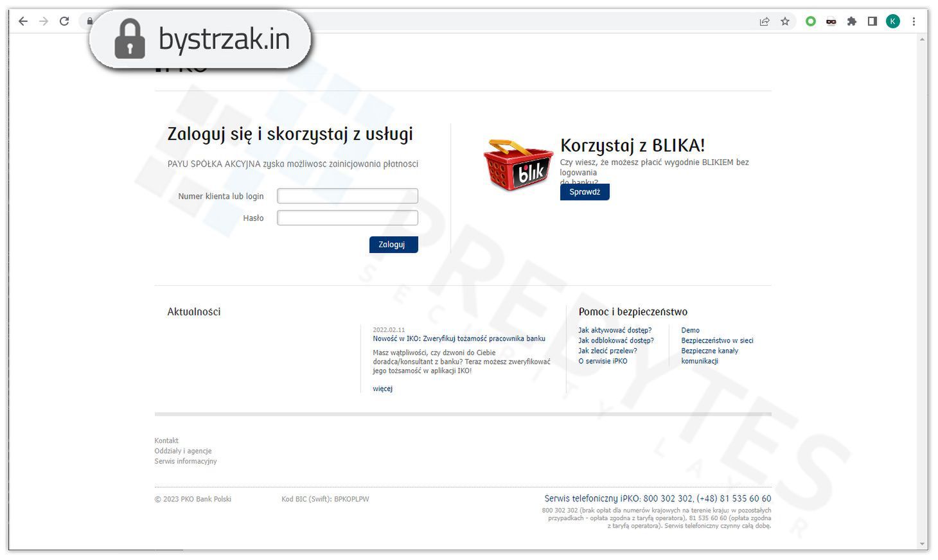The height and width of the screenshot is (560, 938).
Task: Open the browser side panel icon
Action: [872, 21]
